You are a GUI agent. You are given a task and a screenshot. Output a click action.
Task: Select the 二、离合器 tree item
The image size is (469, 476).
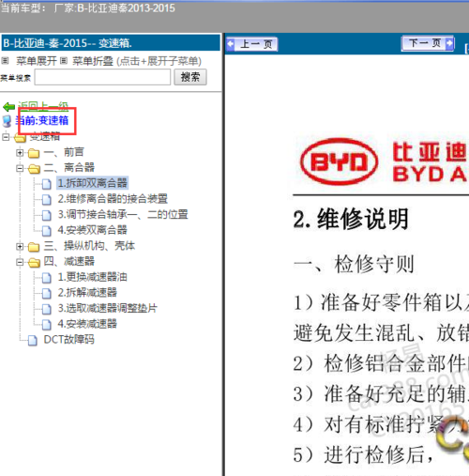tap(68, 167)
